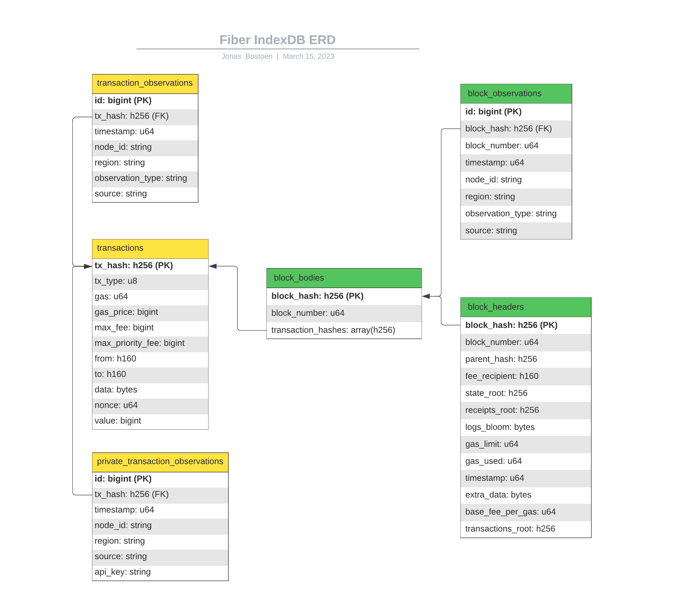Select max_priority_fee: bigint row

[150, 343]
